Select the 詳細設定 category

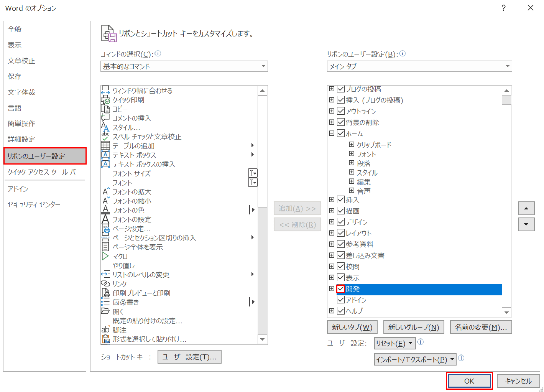pos(44,140)
